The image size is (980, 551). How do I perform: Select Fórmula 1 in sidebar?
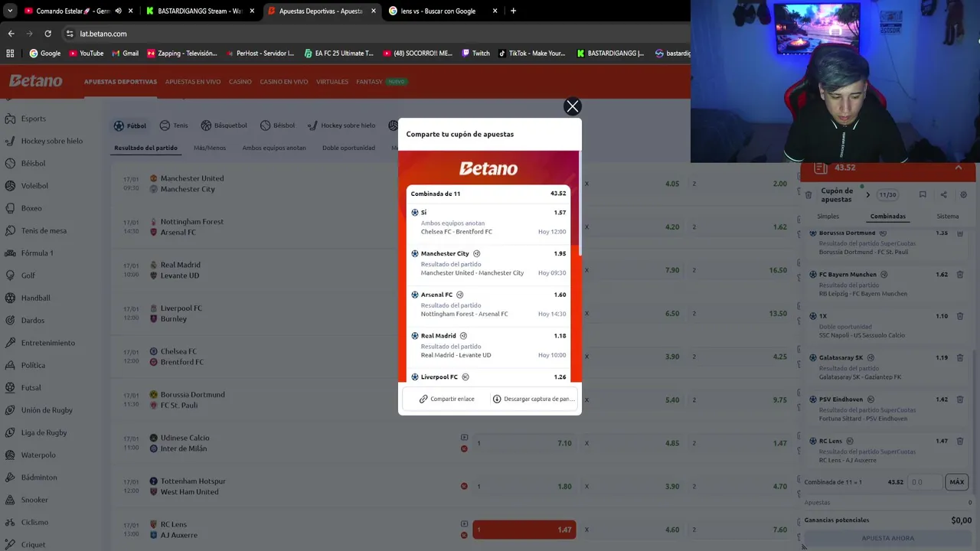tap(38, 253)
